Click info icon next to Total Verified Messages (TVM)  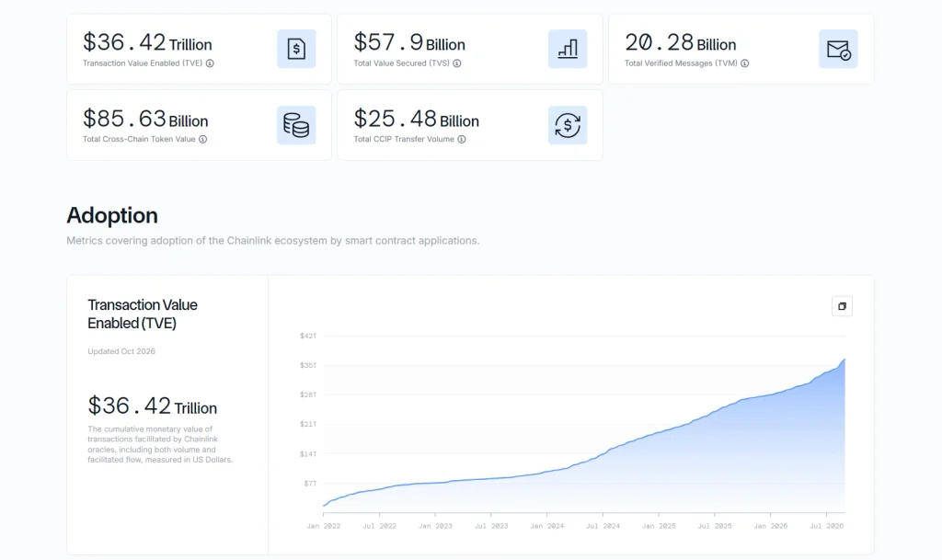coord(744,63)
